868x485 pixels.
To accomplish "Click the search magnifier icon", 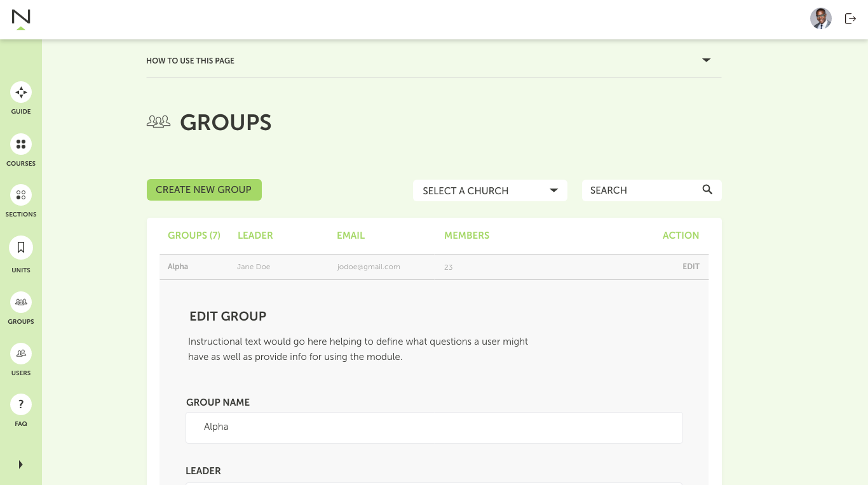I will pos(707,190).
